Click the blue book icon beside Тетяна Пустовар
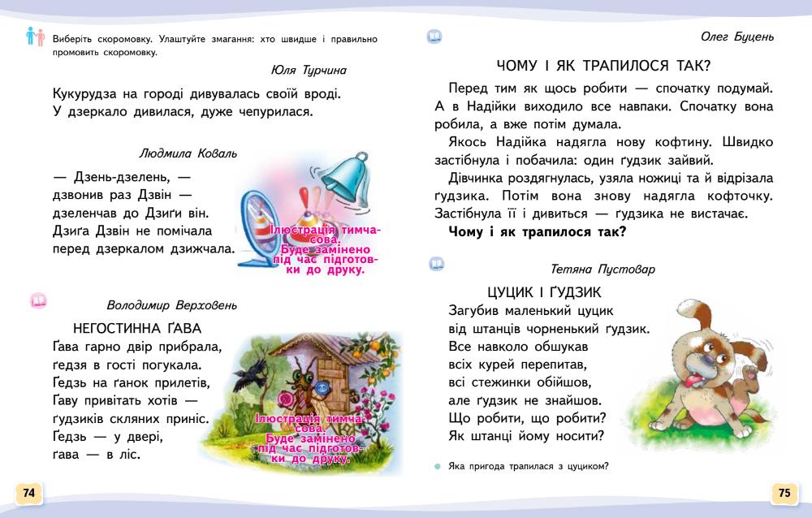The width and height of the screenshot is (812, 518). [x=437, y=264]
